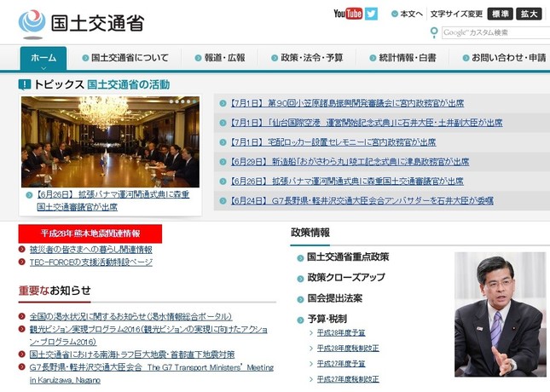Click the Panama Canal meeting photo
The image size is (550, 392).
110,141
